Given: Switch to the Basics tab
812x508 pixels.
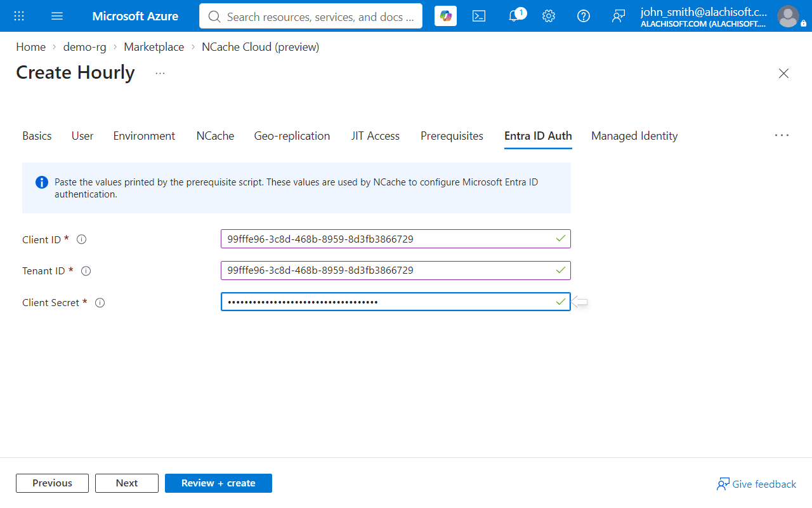Looking at the screenshot, I should [x=37, y=136].
